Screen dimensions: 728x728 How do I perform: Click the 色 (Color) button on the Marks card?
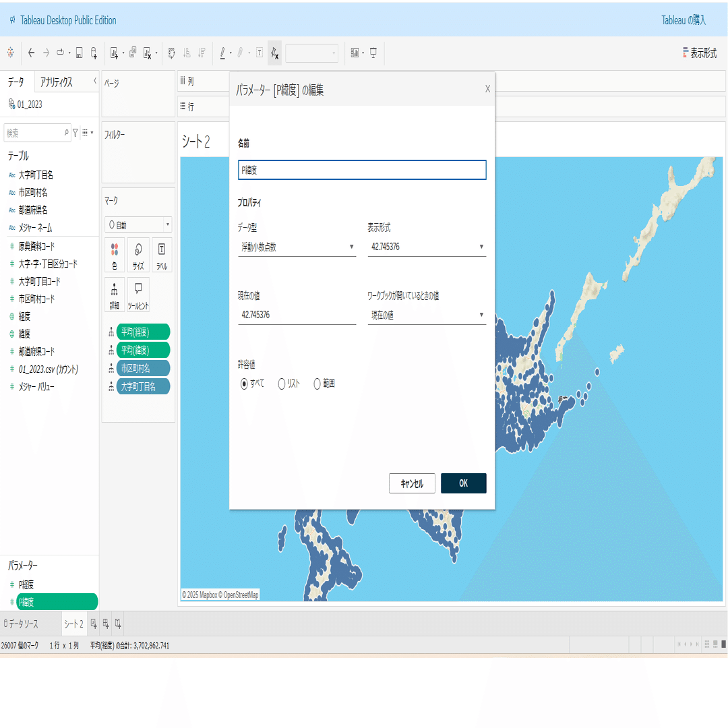pos(114,255)
